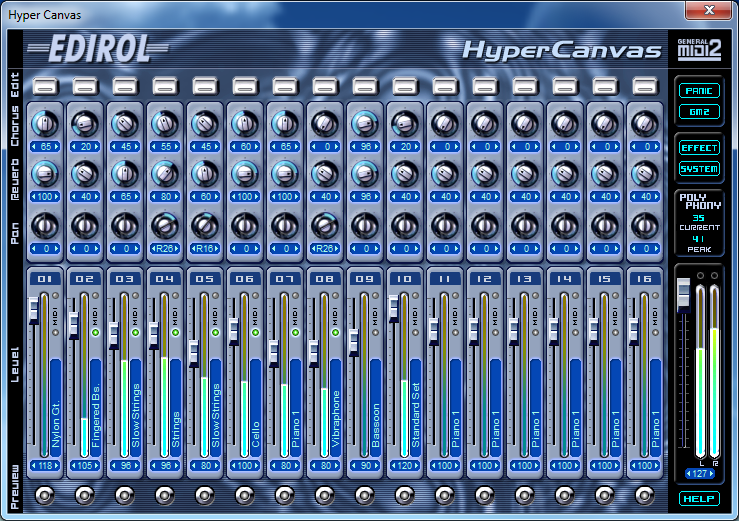The height and width of the screenshot is (521, 739).
Task: Open the Edit button for part 01
Action: point(45,87)
